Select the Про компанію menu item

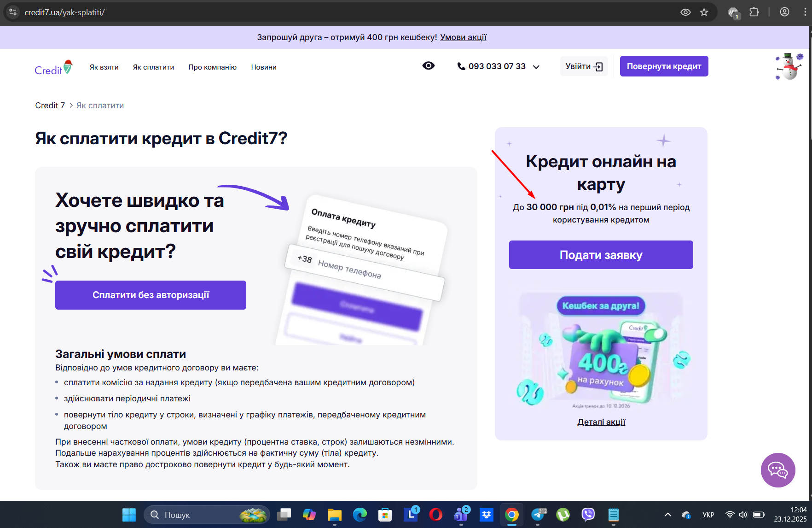click(213, 67)
